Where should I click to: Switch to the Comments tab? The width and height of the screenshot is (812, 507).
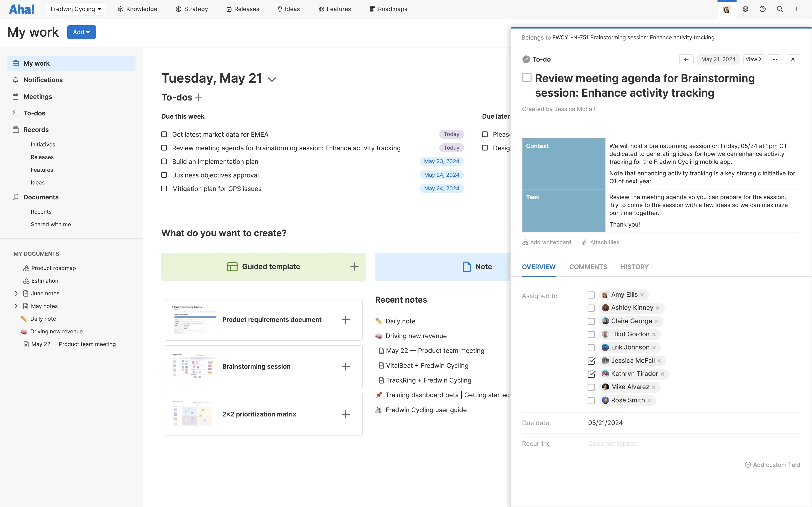click(x=588, y=267)
